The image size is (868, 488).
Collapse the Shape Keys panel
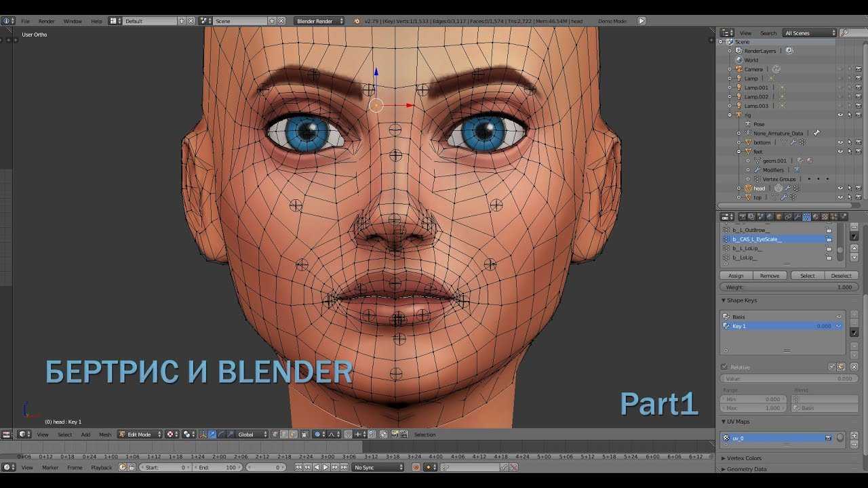pyautogui.click(x=723, y=300)
